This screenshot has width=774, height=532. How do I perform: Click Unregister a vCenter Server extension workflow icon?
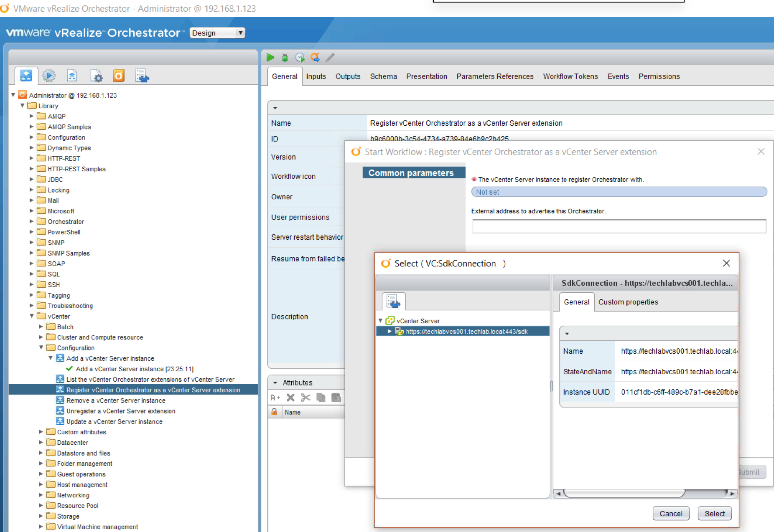(x=60, y=411)
